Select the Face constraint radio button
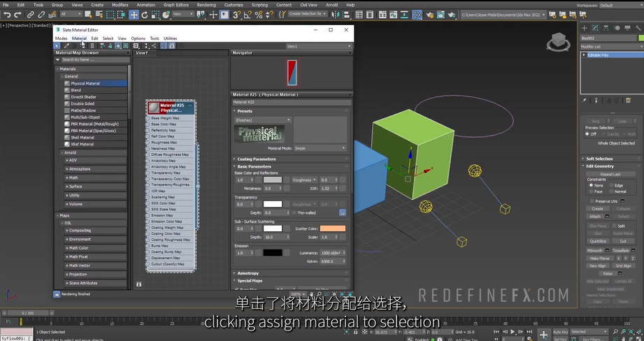Viewport: 644px width, 341px height. click(592, 191)
